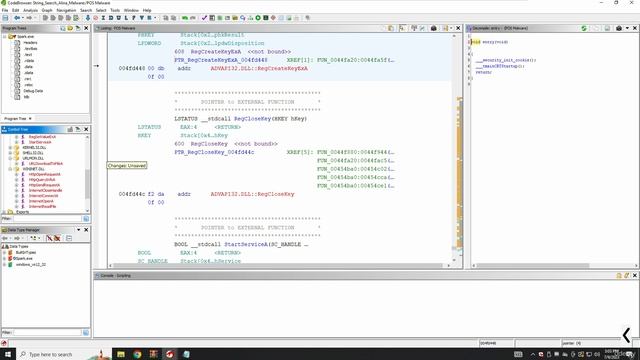This screenshot has width=640, height=360.
Task: Expand the windows_vs12_32 archive node
Action: point(4,264)
